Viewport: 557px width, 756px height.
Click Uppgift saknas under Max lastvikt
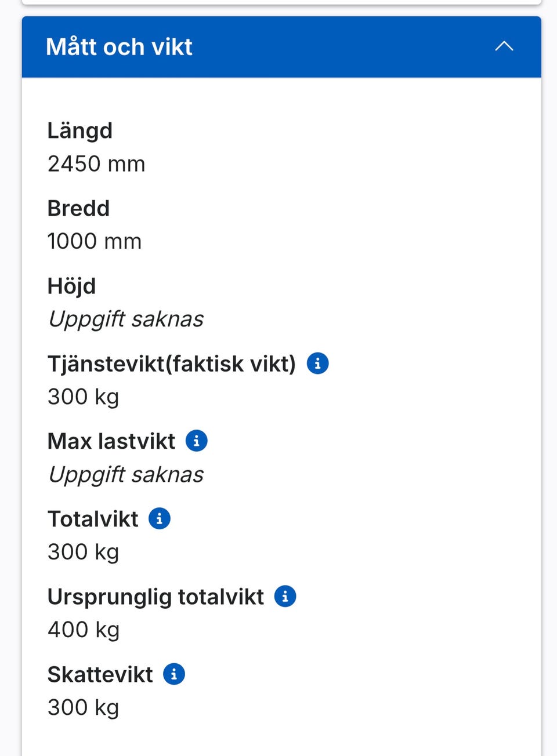click(126, 474)
